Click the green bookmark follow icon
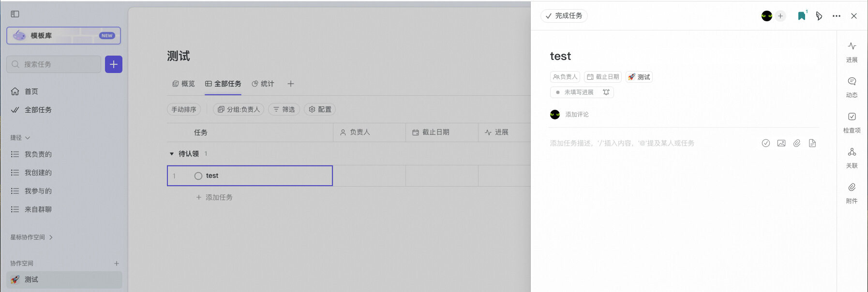 pos(801,16)
